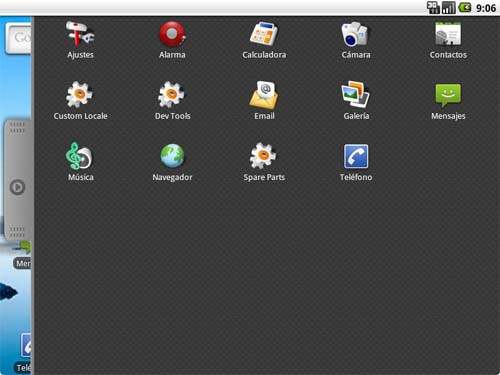The height and width of the screenshot is (375, 500).
Task: Open the Spare Parts app
Action: point(264,162)
